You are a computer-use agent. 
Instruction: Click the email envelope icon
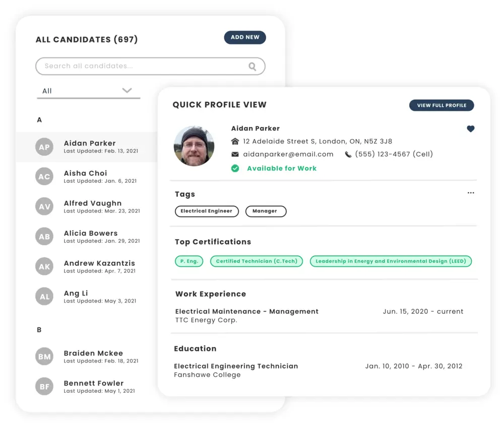pos(235,155)
